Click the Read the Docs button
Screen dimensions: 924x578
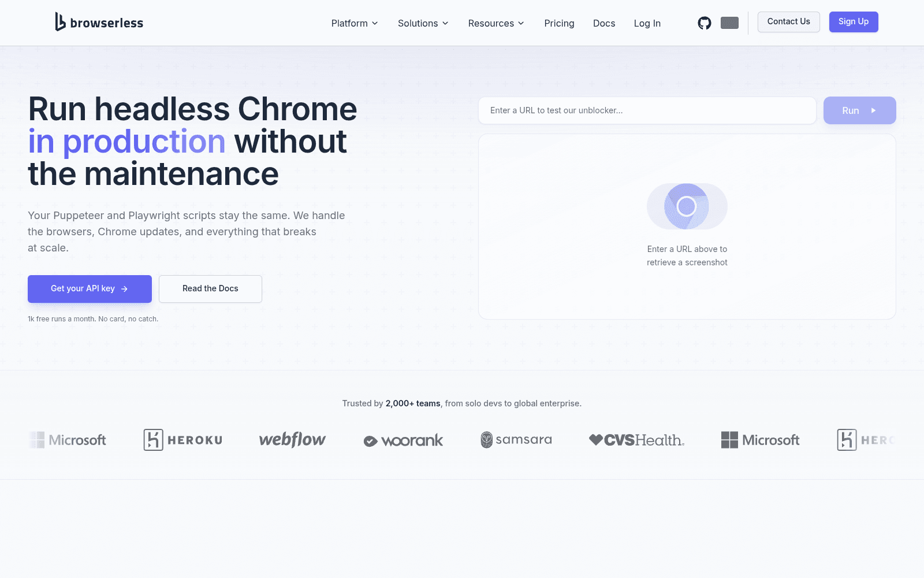[x=210, y=288]
